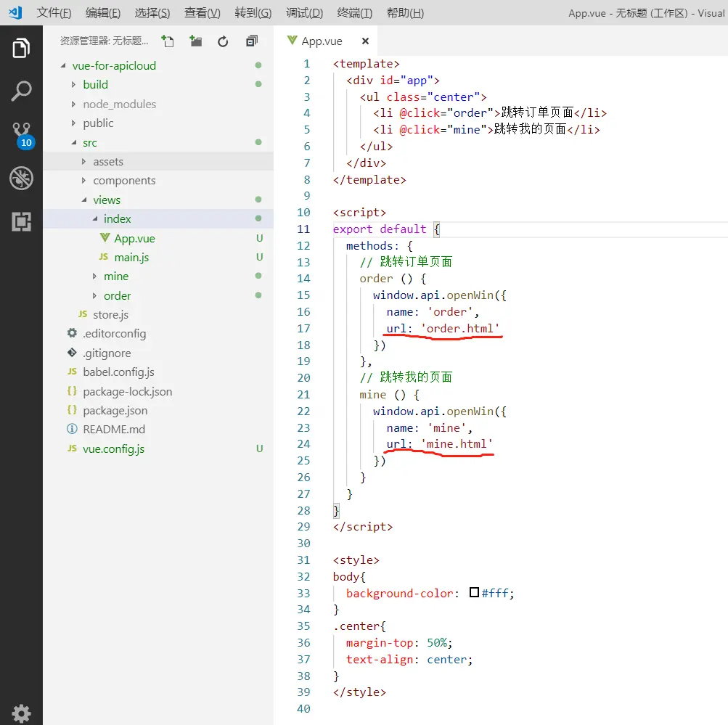Click git icon beside .gitignore
728x725 pixels.
[x=72, y=353]
